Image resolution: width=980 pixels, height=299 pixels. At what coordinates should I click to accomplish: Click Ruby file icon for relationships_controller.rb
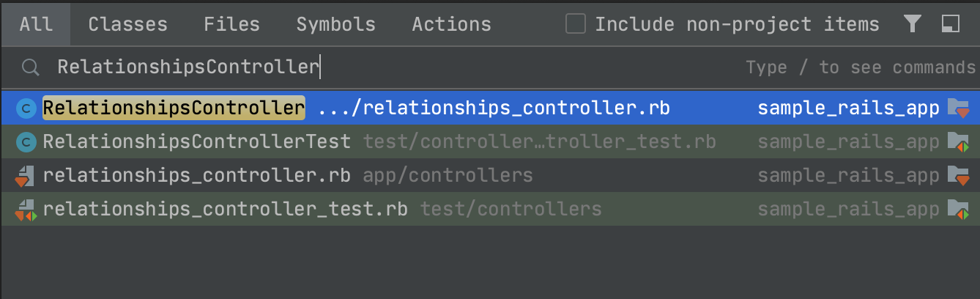click(26, 176)
